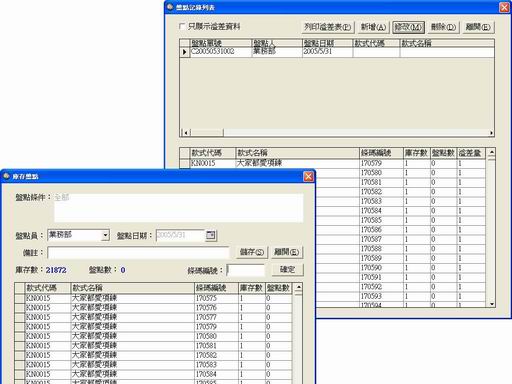This screenshot has height=384, width=512.
Task: Focus the 條碼編號 input in 庫存盤點 dialog
Action: pyautogui.click(x=245, y=270)
